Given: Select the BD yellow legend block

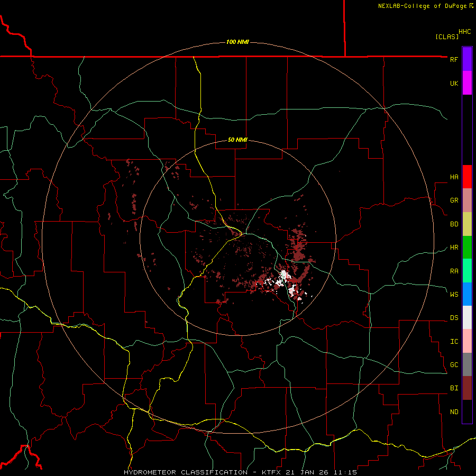Looking at the screenshot, I should (467, 224).
